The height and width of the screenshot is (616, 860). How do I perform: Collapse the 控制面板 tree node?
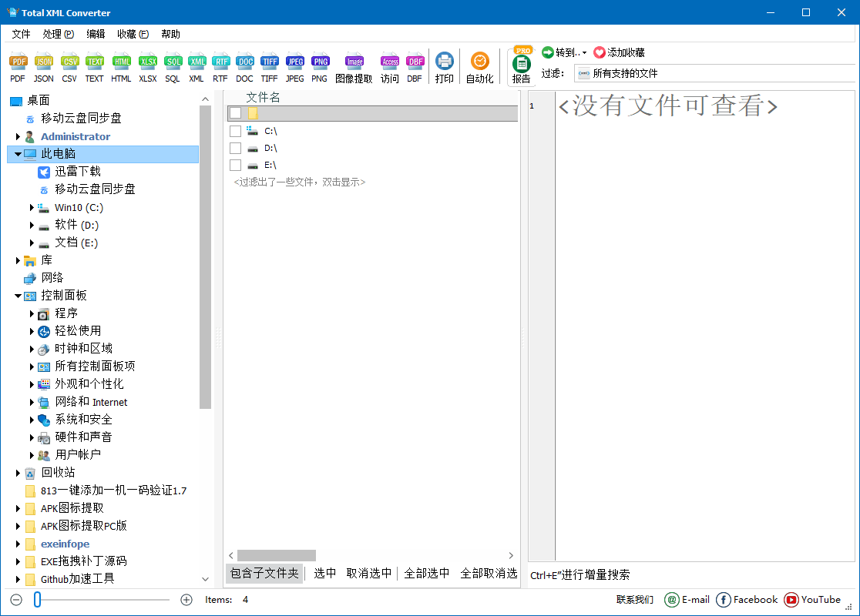pos(18,296)
